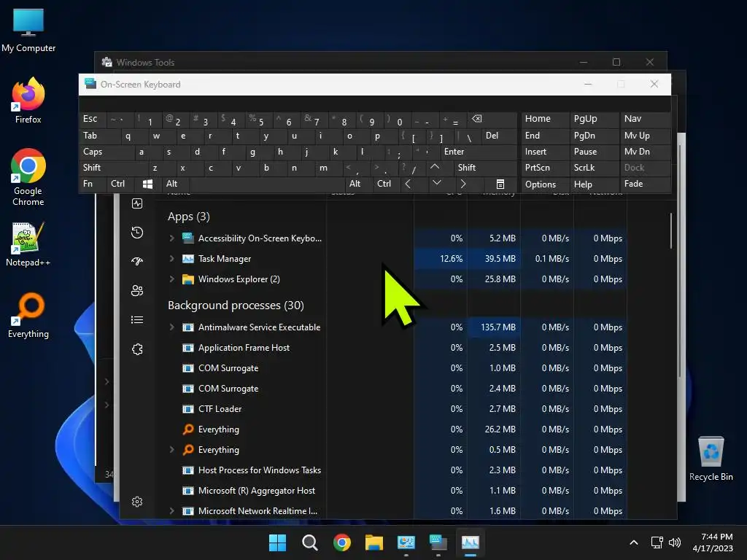Toggle ScrLk key on On-Screen Keyboard
This screenshot has height=560, width=747.
tap(594, 168)
